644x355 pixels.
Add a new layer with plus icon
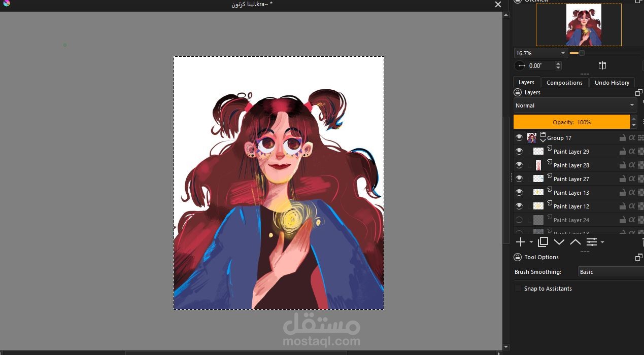click(520, 242)
